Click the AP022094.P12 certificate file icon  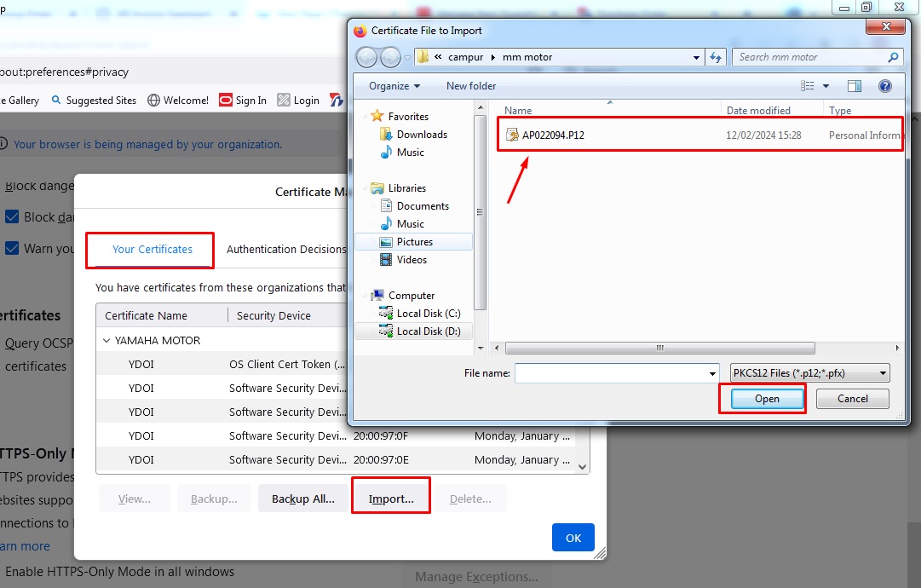click(x=512, y=135)
